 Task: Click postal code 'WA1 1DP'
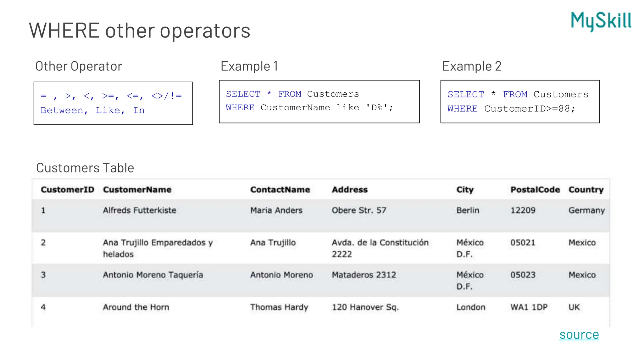(529, 307)
